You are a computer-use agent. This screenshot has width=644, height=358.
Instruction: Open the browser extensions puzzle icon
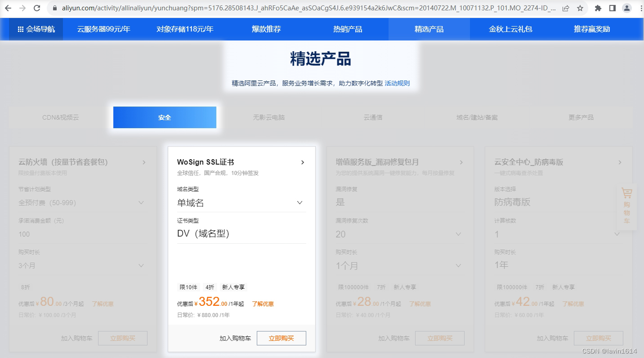click(x=598, y=8)
